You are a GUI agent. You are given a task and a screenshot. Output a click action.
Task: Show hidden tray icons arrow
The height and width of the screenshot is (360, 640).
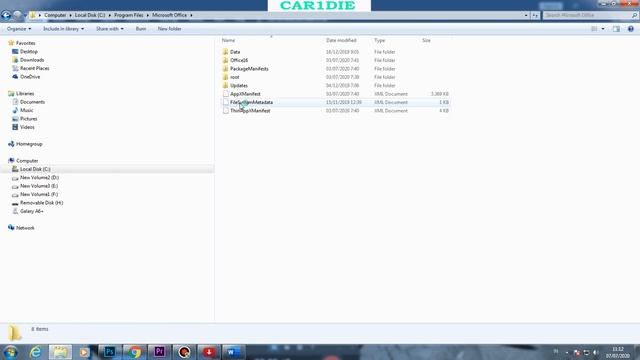coord(567,352)
